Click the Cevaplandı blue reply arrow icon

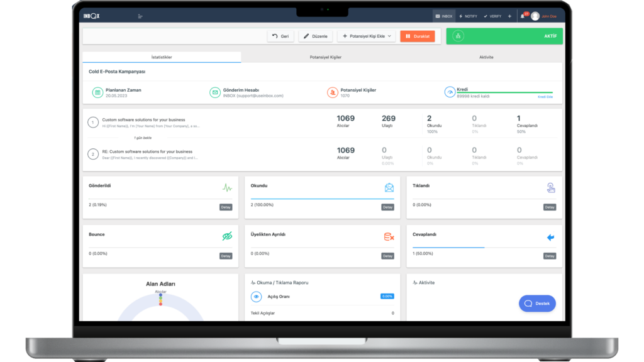[x=550, y=238]
